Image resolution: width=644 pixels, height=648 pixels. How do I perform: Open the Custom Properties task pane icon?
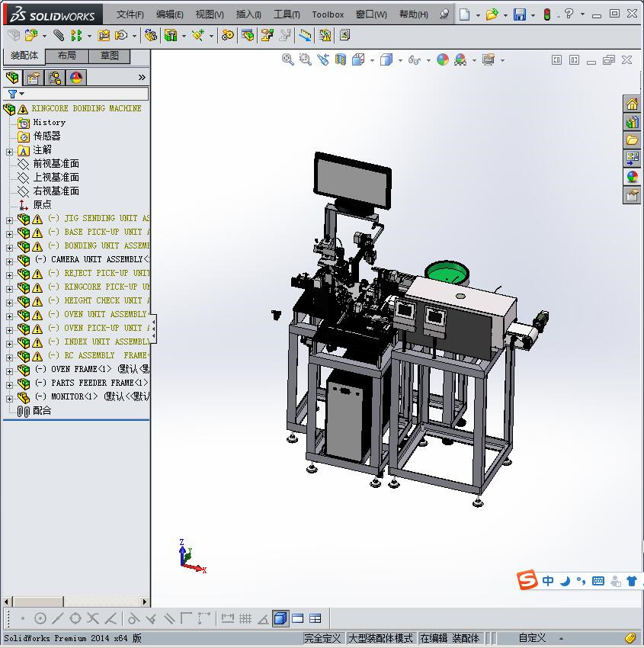tap(632, 194)
